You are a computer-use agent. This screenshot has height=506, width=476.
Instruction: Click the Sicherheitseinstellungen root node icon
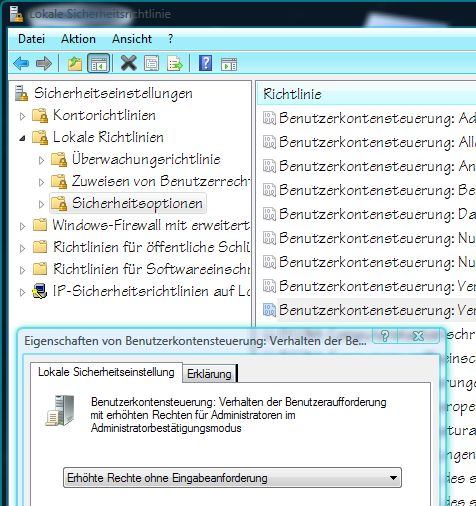(22, 93)
